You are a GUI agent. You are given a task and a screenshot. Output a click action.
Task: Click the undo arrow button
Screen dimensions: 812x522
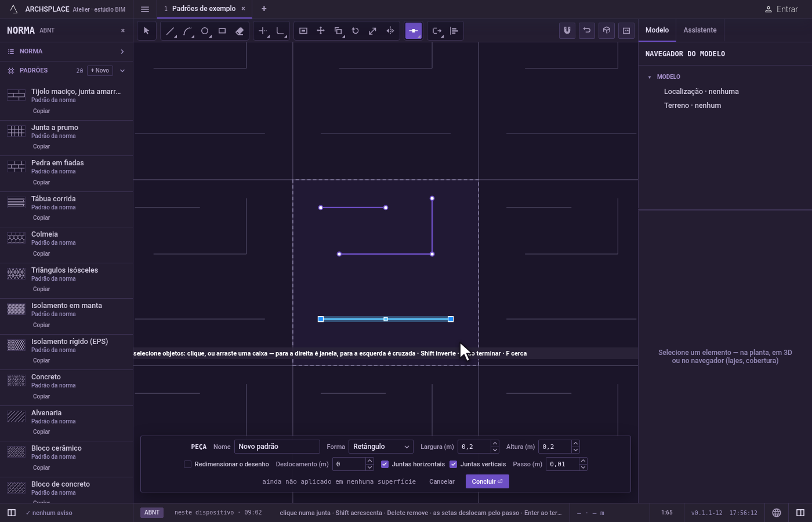pos(587,31)
